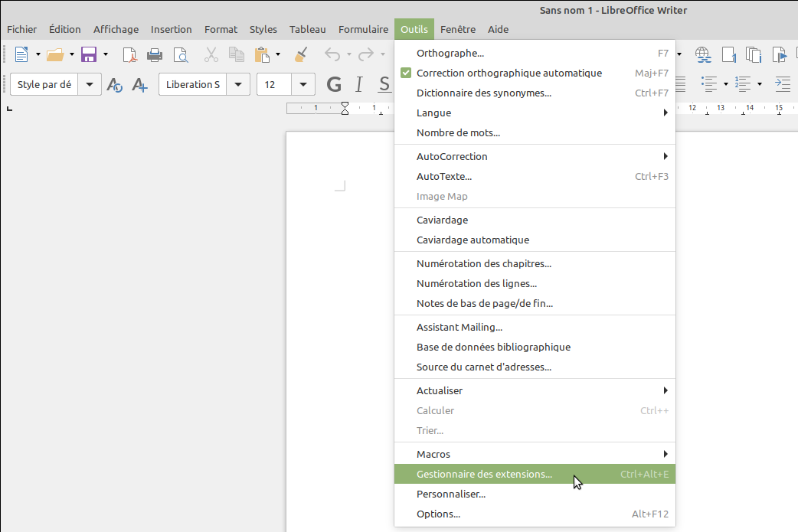Click the Insert Hyperlink globe icon
This screenshot has height=532, width=798.
pyautogui.click(x=702, y=54)
